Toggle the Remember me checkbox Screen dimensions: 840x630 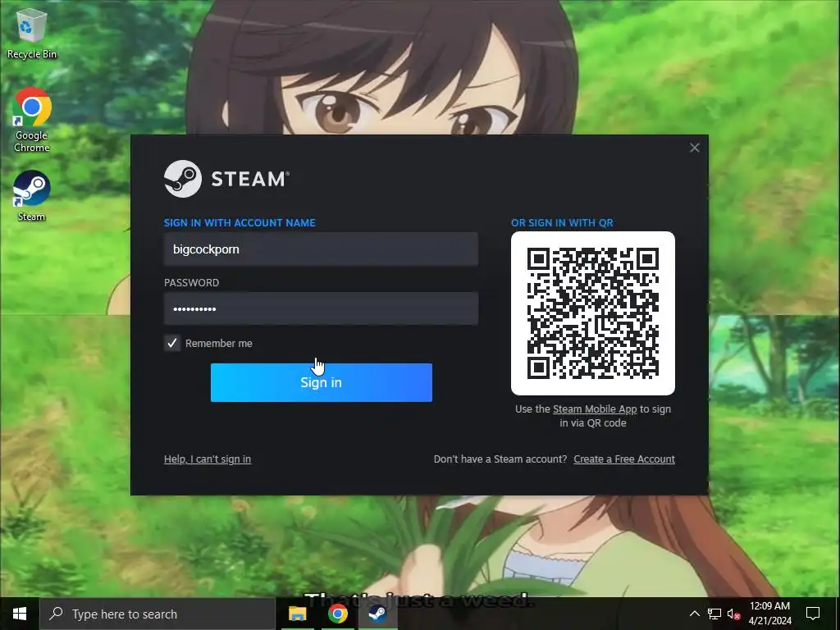tap(172, 344)
